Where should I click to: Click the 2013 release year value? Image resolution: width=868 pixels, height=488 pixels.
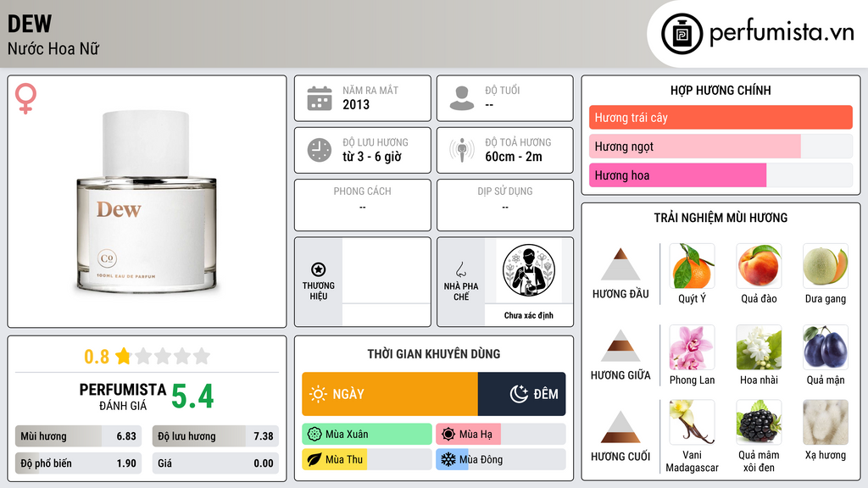coord(356,104)
